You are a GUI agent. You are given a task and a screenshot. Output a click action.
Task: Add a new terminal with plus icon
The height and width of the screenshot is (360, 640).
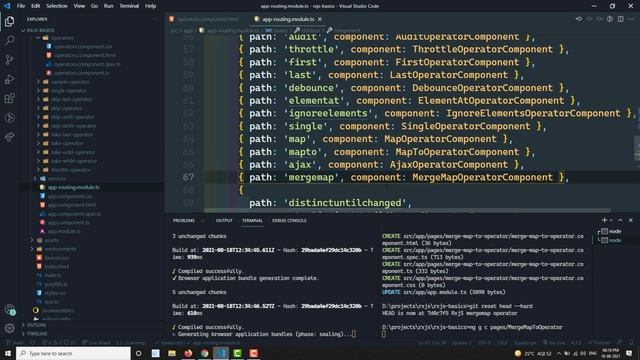[x=604, y=220]
